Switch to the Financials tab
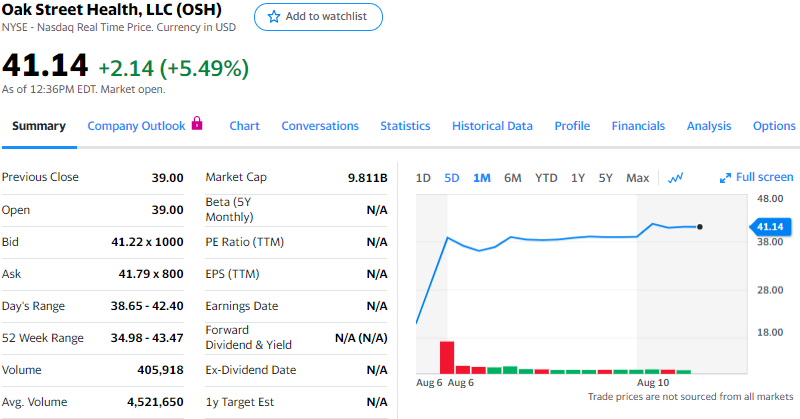Screen dimensions: 800x419 [638, 126]
